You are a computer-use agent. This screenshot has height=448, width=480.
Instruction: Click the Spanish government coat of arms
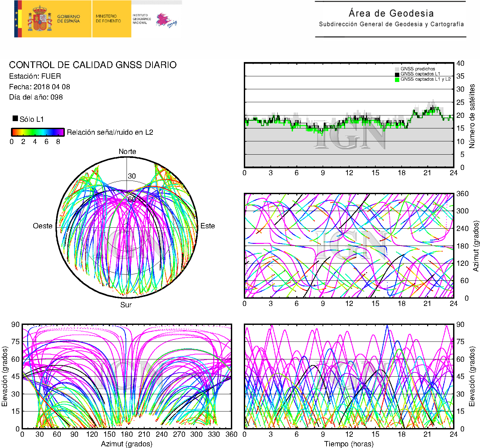point(40,19)
